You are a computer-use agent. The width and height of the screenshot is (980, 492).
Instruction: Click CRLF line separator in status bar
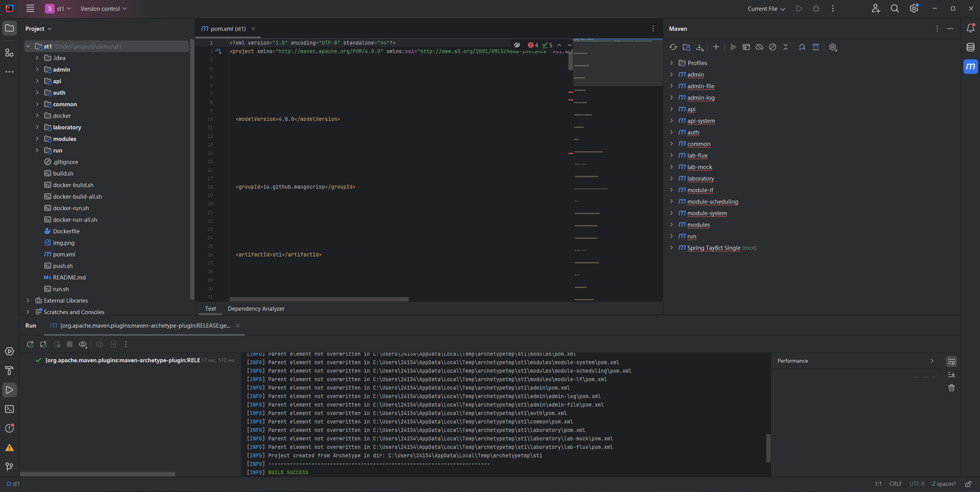pyautogui.click(x=895, y=484)
